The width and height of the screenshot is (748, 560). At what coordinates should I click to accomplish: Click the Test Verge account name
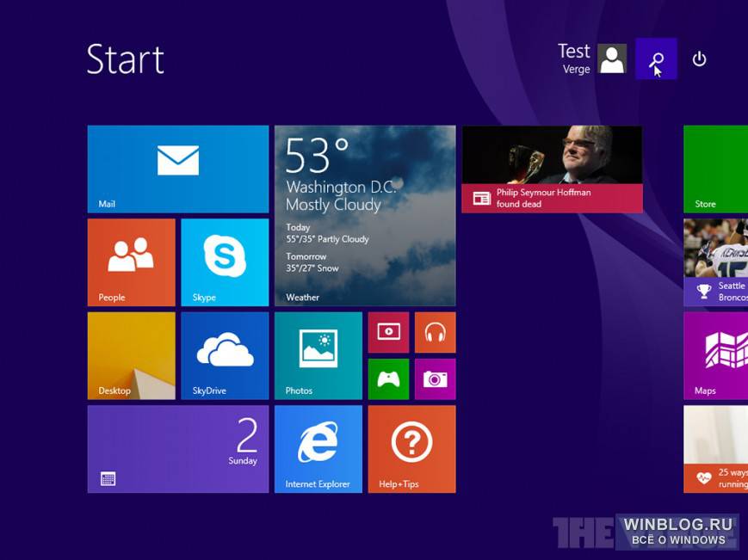[x=574, y=58]
